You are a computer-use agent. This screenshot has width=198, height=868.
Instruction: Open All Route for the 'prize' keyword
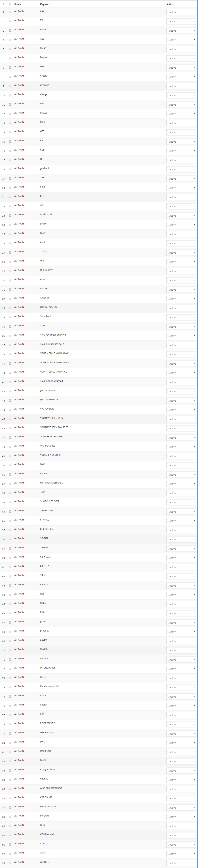[19, 621]
